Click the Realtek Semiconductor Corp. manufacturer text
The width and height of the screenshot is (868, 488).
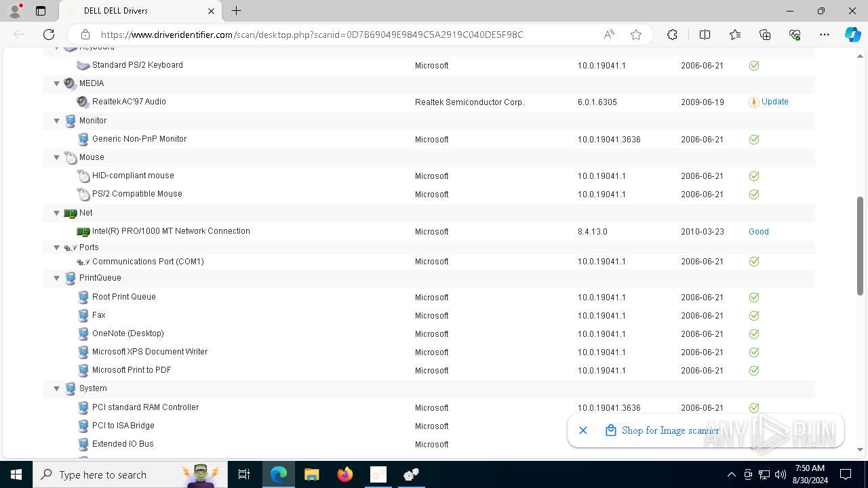click(470, 102)
